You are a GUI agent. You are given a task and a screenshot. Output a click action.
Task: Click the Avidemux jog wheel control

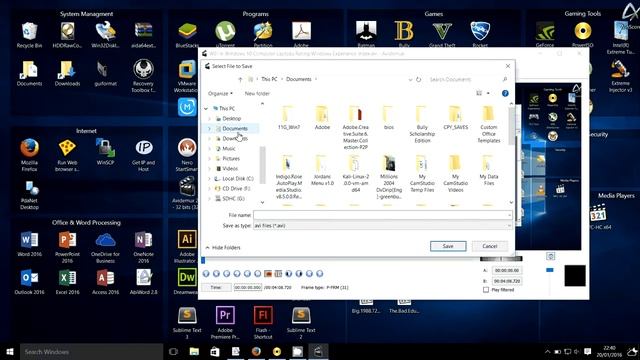[x=501, y=258]
